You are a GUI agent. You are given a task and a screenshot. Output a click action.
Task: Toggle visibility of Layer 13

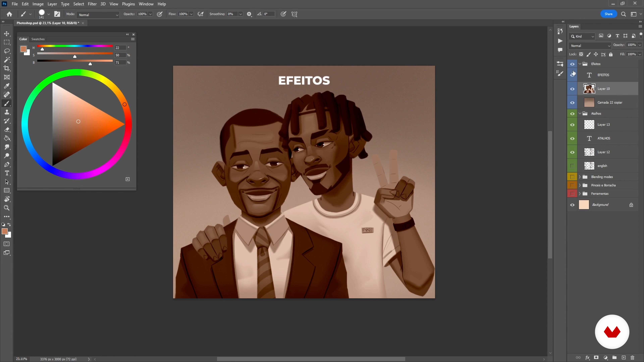[x=572, y=125]
